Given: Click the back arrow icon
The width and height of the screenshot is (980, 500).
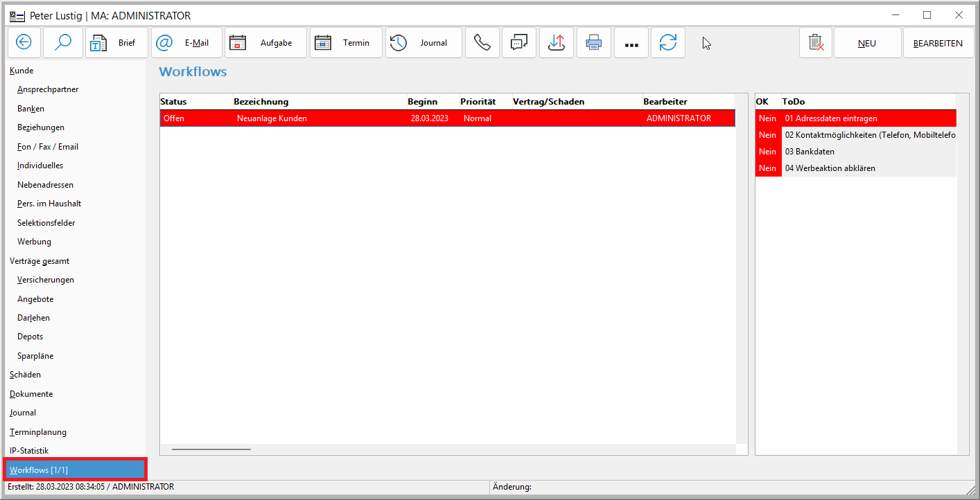Looking at the screenshot, I should 24,43.
